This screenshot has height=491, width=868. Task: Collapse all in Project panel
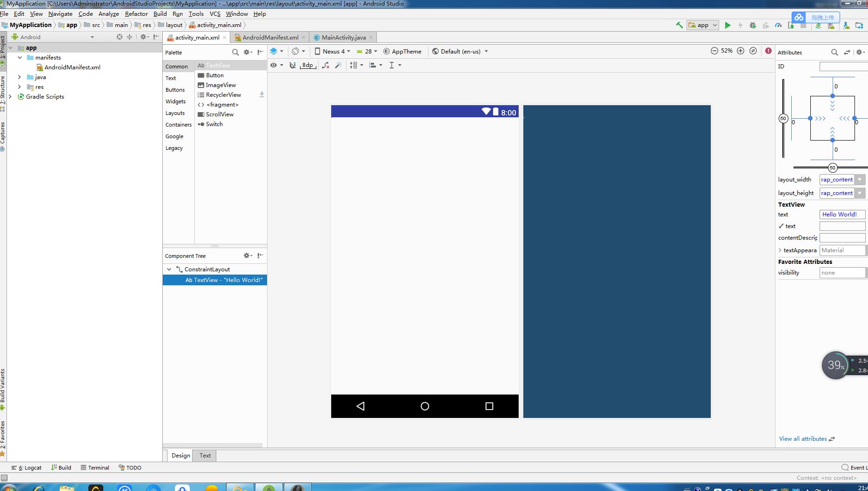130,37
